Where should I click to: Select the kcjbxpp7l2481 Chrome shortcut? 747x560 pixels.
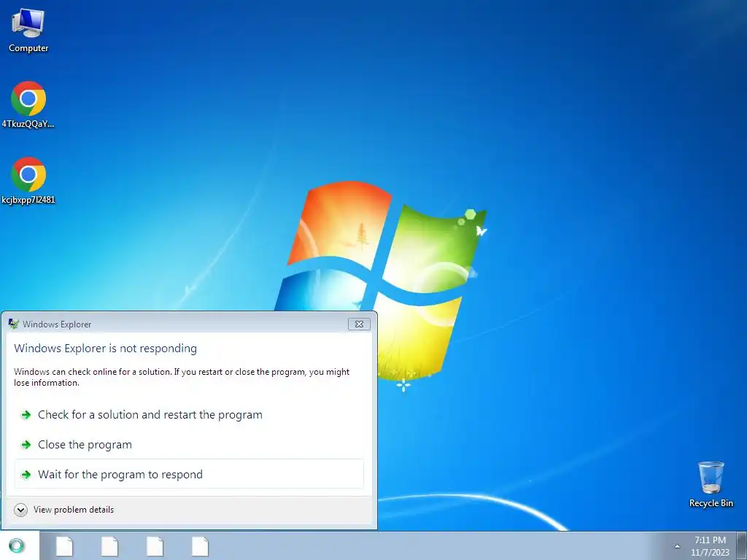[28, 181]
